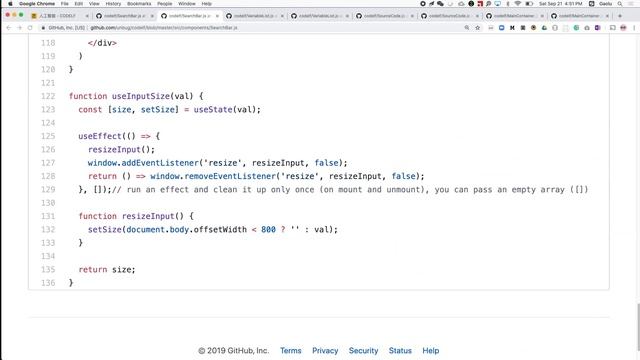Click 'window.removeEventListener' in the code
The width and height of the screenshot is (640, 360).
[213, 176]
